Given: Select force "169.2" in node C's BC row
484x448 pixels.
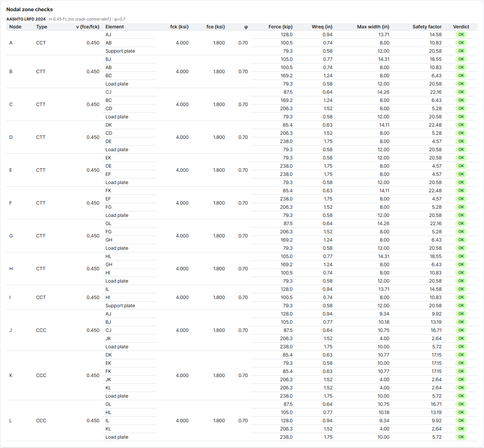Looking at the screenshot, I should [x=286, y=100].
